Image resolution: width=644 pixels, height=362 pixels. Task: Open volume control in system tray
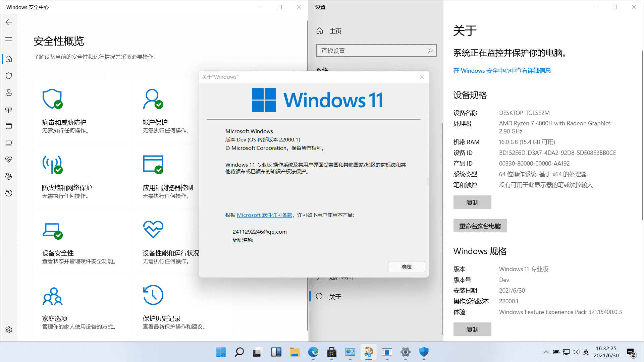576,352
